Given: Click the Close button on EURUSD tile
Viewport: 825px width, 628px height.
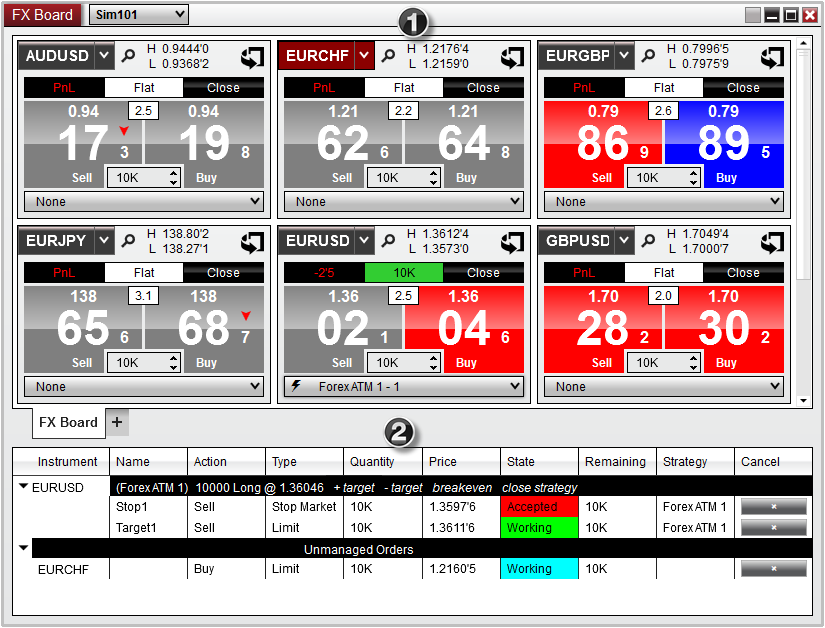Looking at the screenshot, I should click(x=483, y=272).
